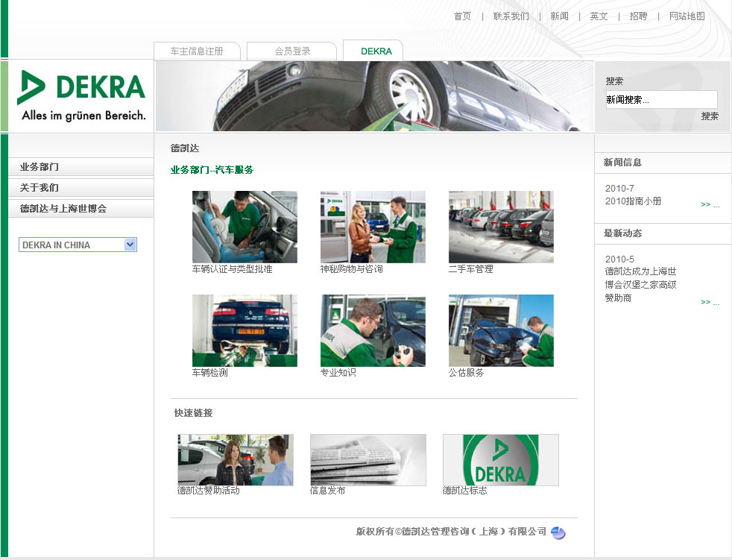Click the DEKRA logo in the header
The image size is (732, 560).
click(82, 95)
